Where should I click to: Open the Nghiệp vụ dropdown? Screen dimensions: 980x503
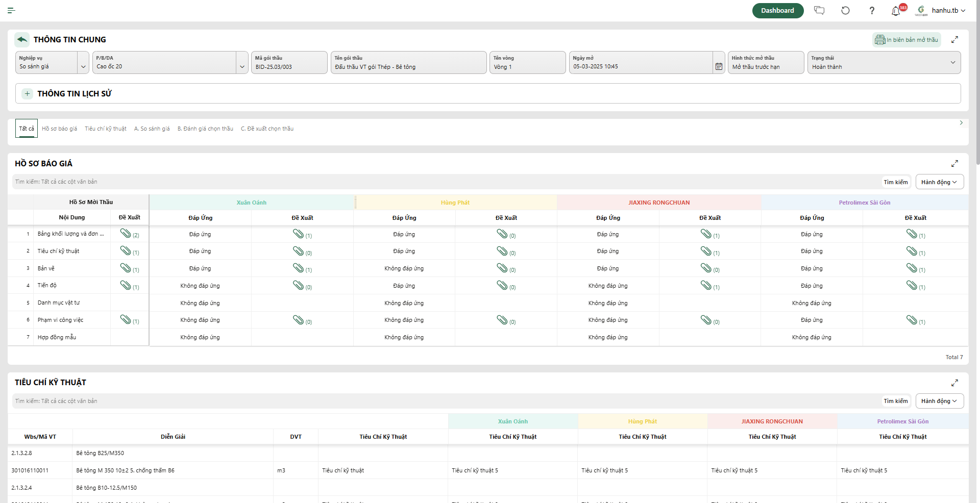(x=83, y=66)
